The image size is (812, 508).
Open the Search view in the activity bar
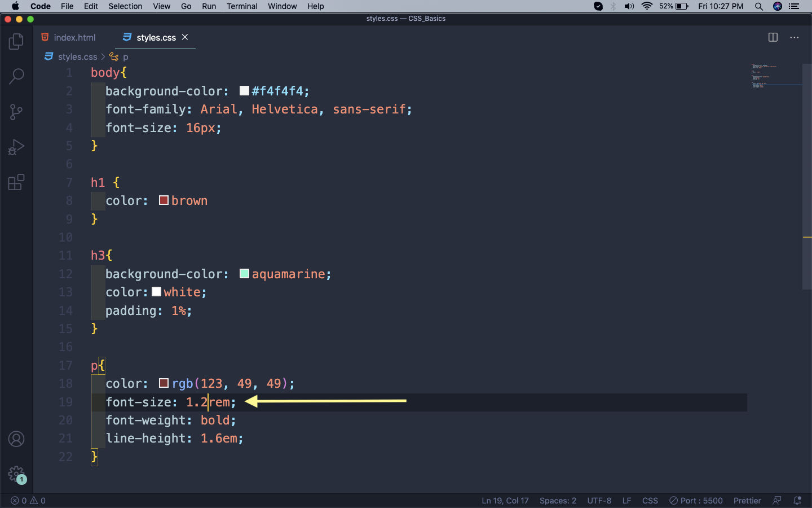pos(16,76)
